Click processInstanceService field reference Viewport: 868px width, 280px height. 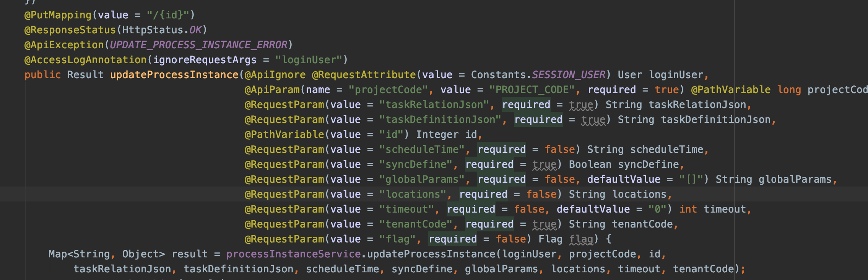coord(294,254)
